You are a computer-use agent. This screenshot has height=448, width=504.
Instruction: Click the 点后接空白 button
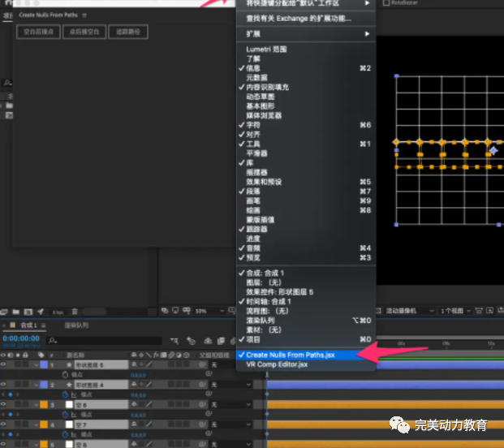tap(84, 32)
